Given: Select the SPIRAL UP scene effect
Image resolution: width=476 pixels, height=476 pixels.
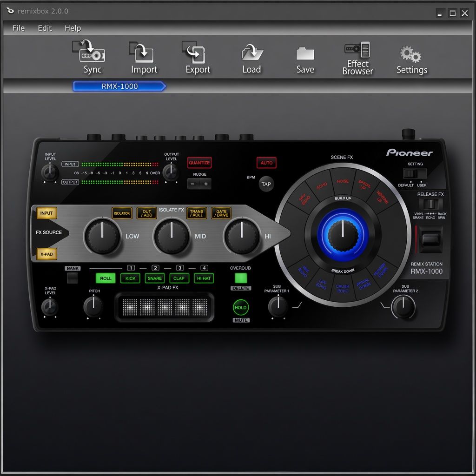Looking at the screenshot, I should [364, 185].
